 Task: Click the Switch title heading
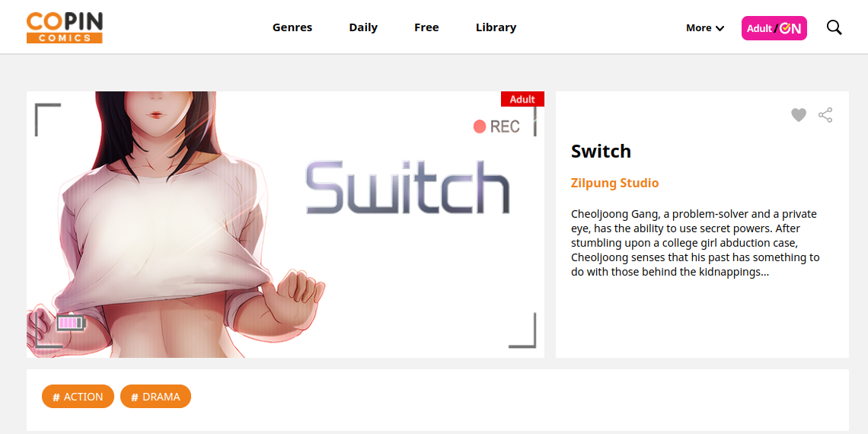(601, 151)
